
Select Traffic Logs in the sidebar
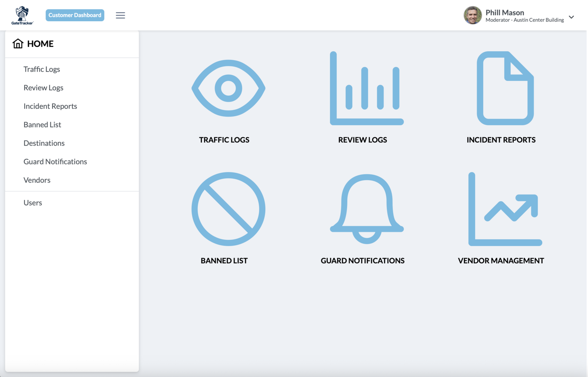point(42,69)
